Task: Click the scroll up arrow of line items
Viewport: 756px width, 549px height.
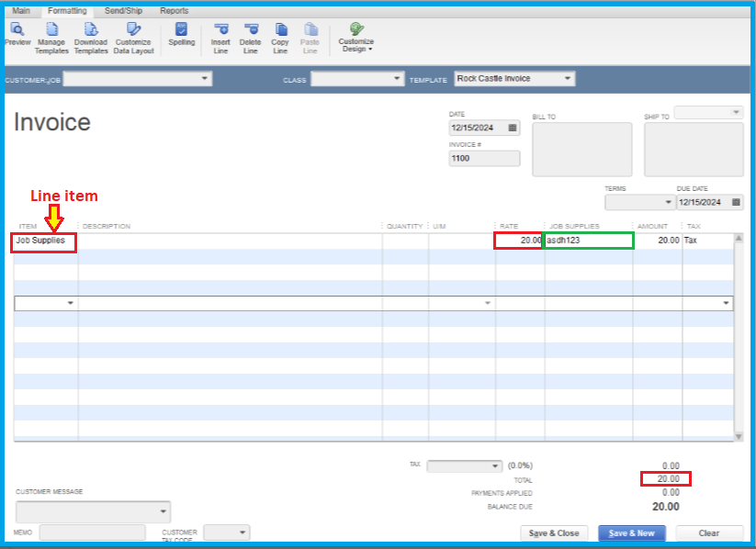Action: [x=739, y=238]
